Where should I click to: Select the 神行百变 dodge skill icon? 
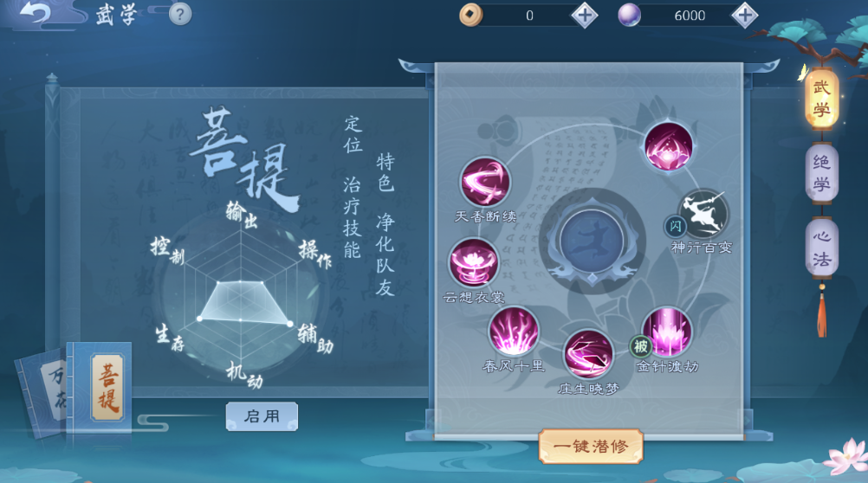pyautogui.click(x=703, y=215)
